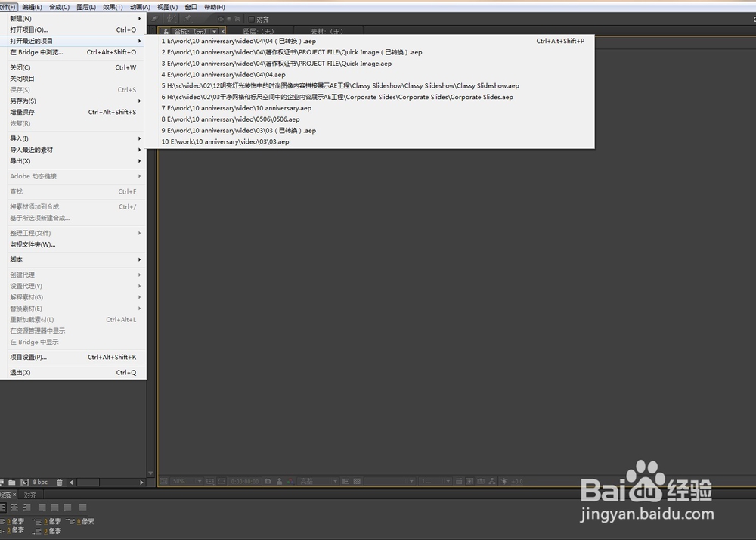This screenshot has width=756, height=540.
Task: Click the always preview this view icon
Action: [163, 481]
